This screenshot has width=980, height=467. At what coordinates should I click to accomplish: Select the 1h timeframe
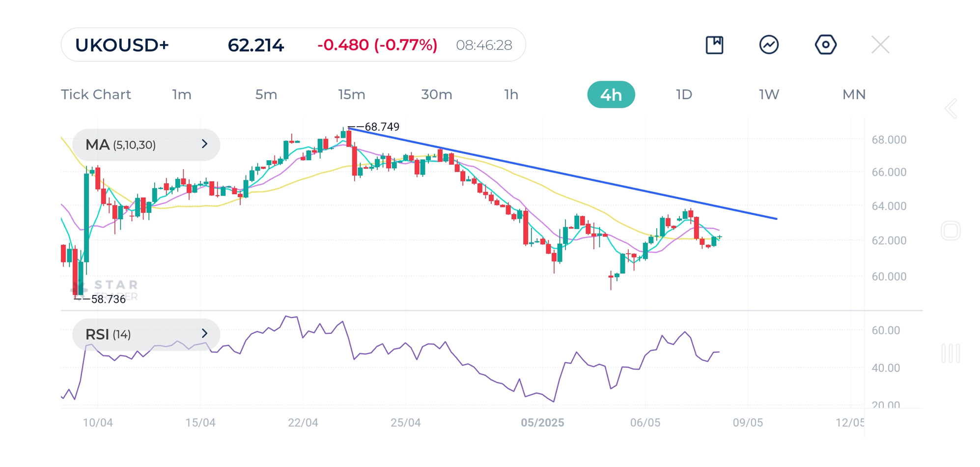(x=511, y=94)
